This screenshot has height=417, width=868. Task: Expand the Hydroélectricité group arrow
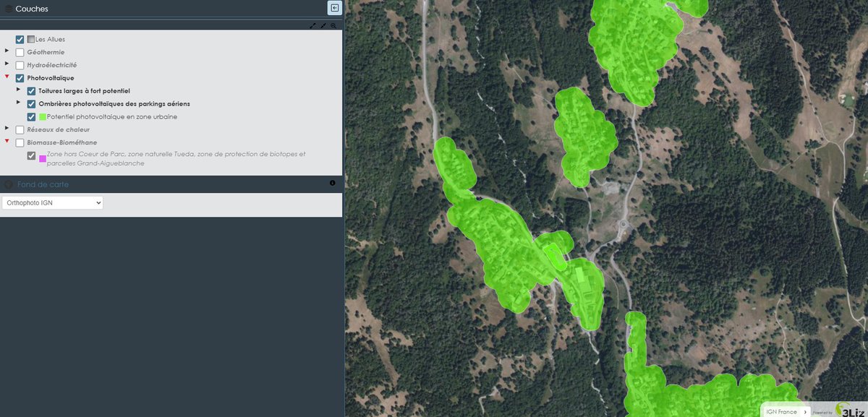[7, 64]
